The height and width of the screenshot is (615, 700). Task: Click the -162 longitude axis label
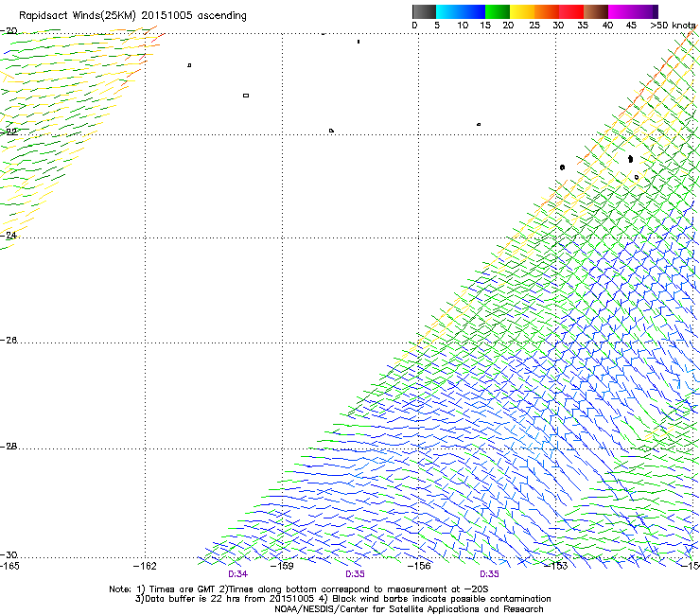point(145,566)
